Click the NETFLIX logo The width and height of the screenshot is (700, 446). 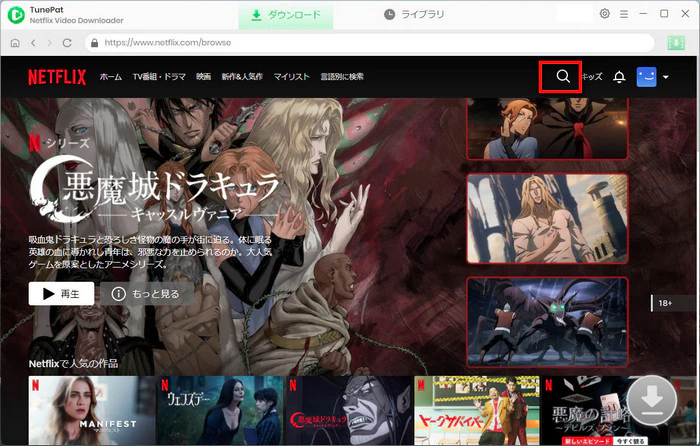57,77
